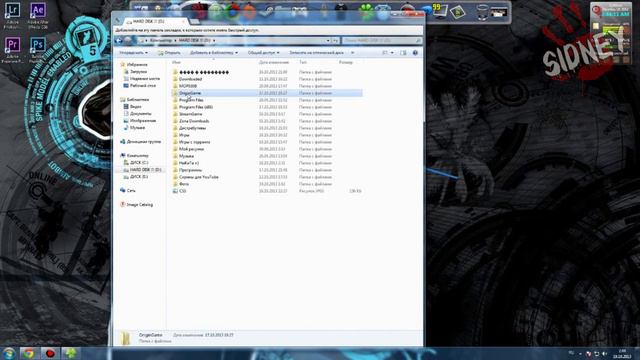The image size is (640, 360).
Task: Select the OriginGame folder row
Action: pyautogui.click(x=267, y=93)
